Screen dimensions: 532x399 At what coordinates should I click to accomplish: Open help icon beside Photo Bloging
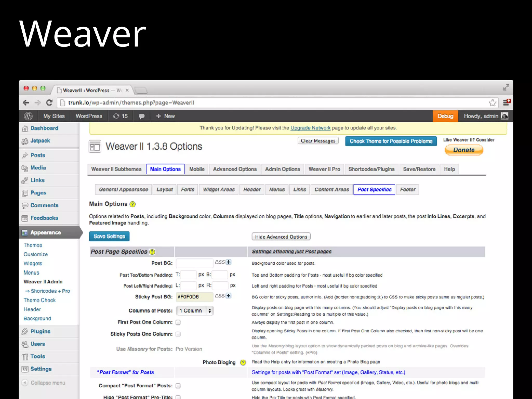(243, 362)
